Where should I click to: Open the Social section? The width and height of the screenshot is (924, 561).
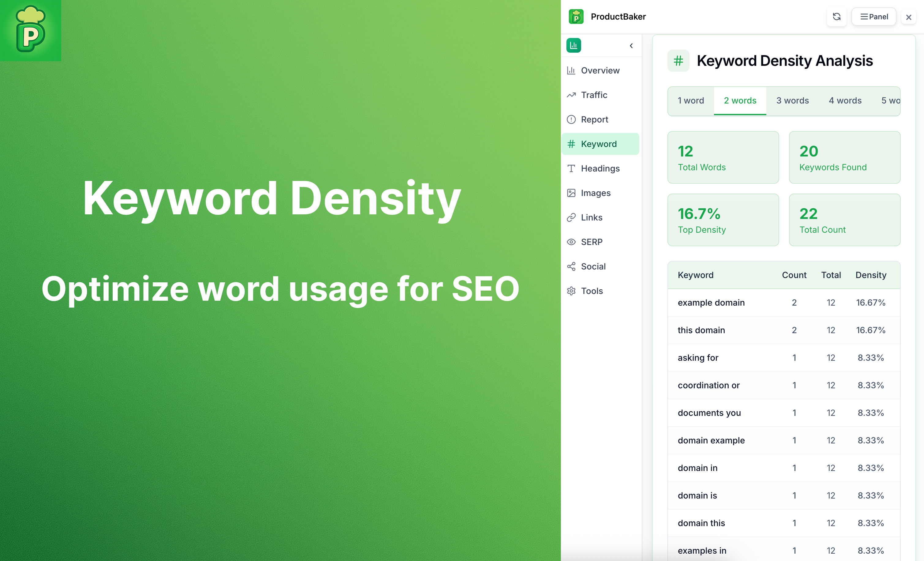(600, 266)
